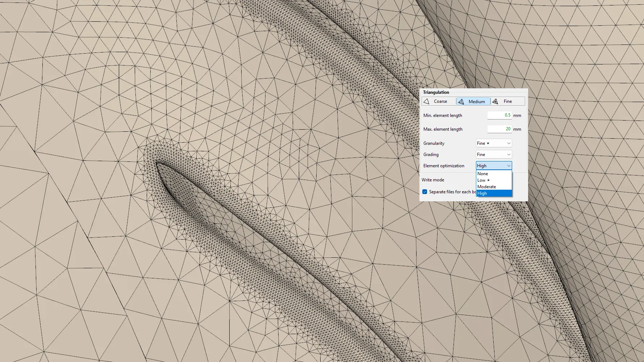Select the Medium triangulation preset
644x362 pixels.
[x=473, y=101]
